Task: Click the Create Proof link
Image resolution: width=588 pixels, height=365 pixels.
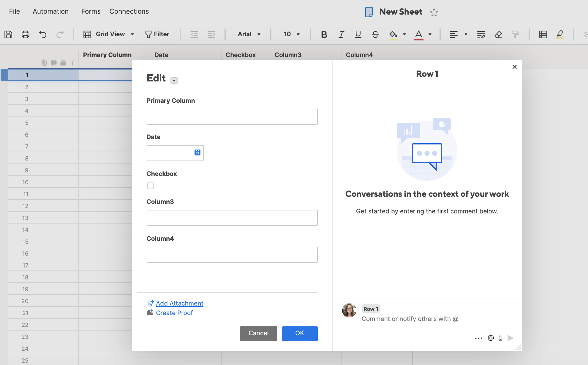Action: click(x=174, y=313)
